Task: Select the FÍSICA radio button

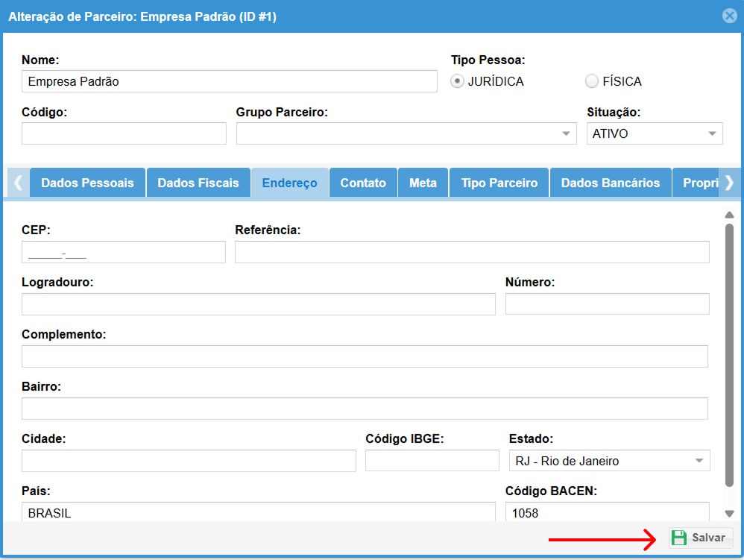Action: point(592,81)
